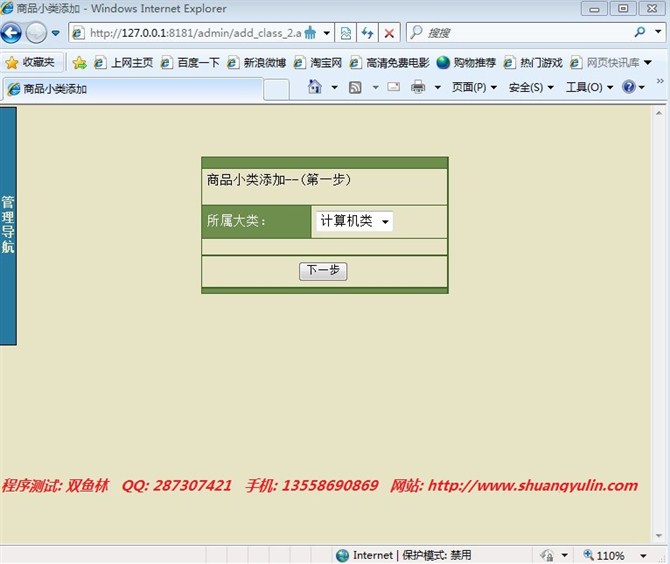The width and height of the screenshot is (670, 564).
Task: Open the zoom level dropdown arrow
Action: click(x=643, y=555)
